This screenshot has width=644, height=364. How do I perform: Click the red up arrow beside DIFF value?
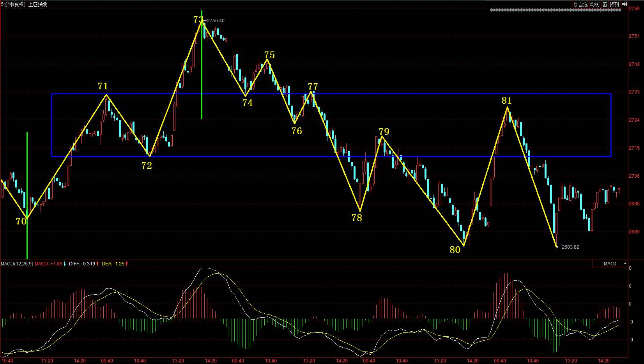[97, 264]
